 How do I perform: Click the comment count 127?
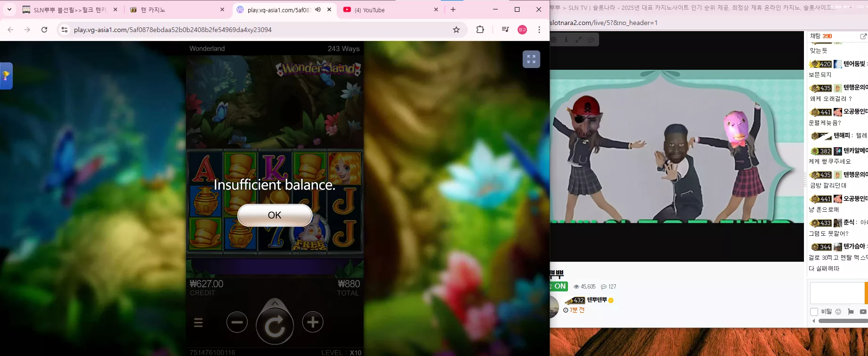[608, 287]
